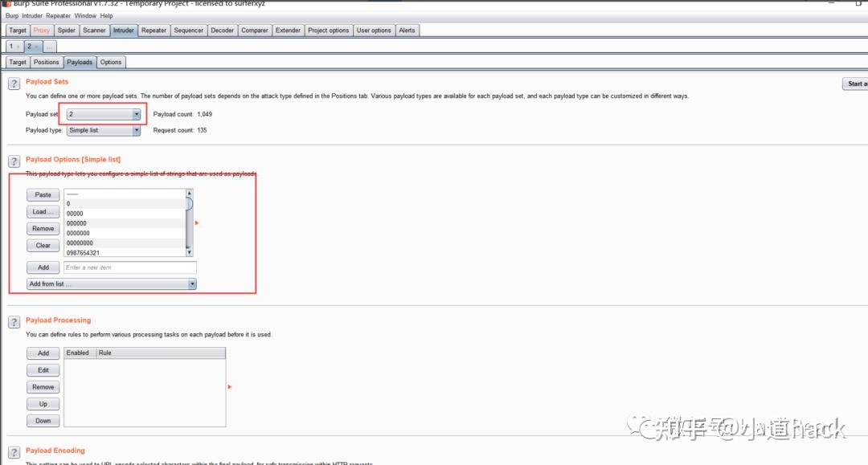Click Remove in Payload Options
The width and height of the screenshot is (868, 465).
coord(43,228)
